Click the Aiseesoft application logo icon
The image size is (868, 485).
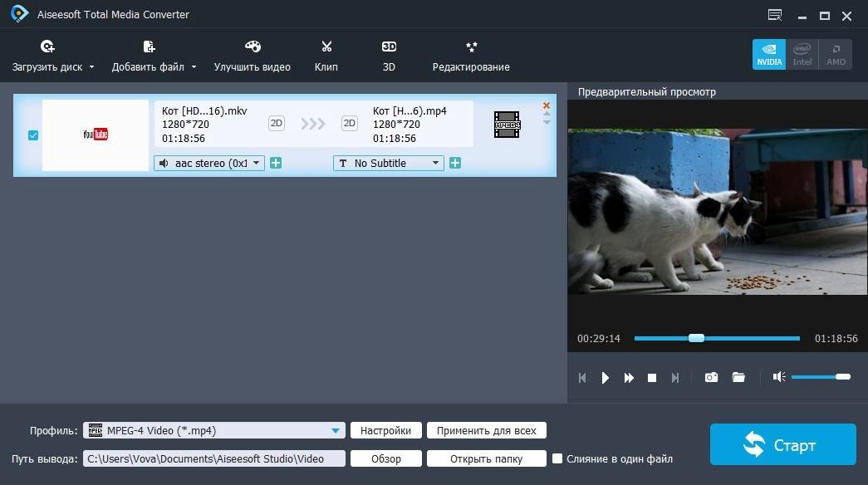point(19,13)
